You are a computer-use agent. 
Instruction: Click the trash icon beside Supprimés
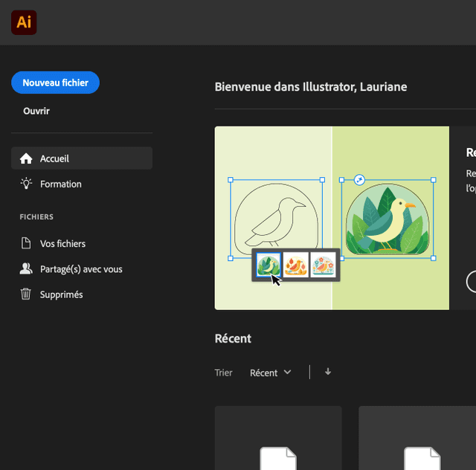[x=26, y=294]
